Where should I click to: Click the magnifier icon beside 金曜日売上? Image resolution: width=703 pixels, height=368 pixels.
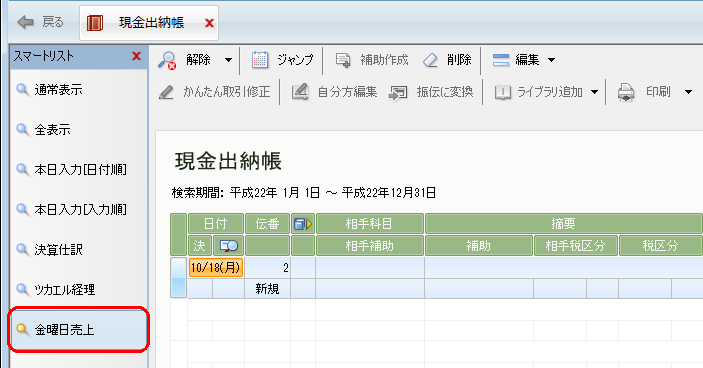pos(22,329)
